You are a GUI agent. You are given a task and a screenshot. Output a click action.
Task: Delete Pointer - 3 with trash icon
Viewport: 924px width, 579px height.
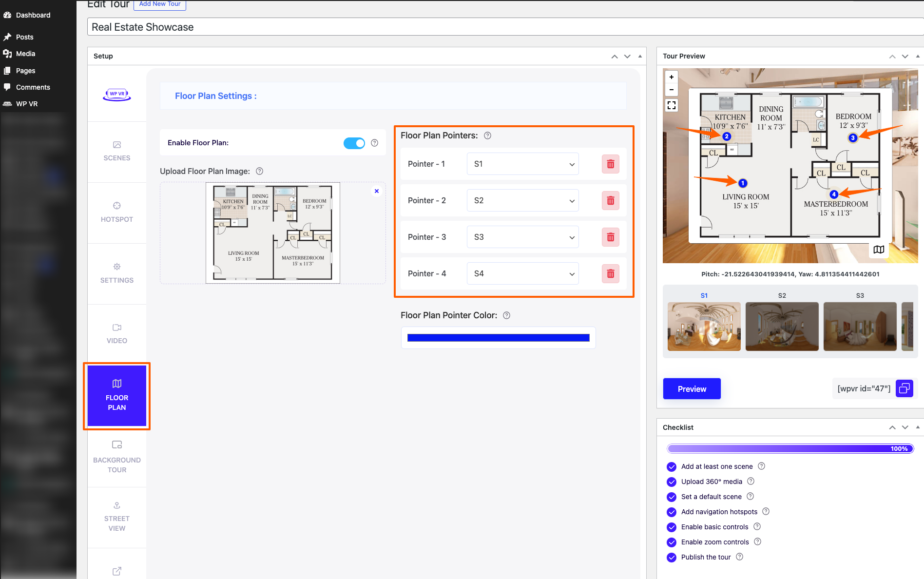[x=610, y=237]
